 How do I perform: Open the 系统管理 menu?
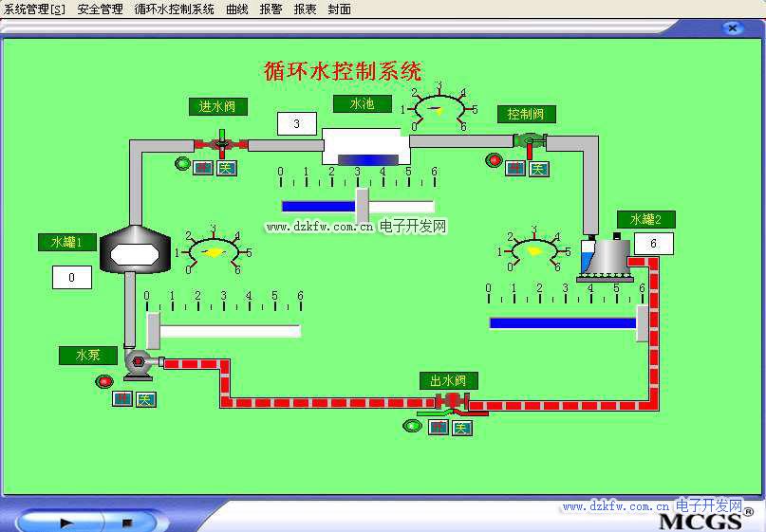35,9
